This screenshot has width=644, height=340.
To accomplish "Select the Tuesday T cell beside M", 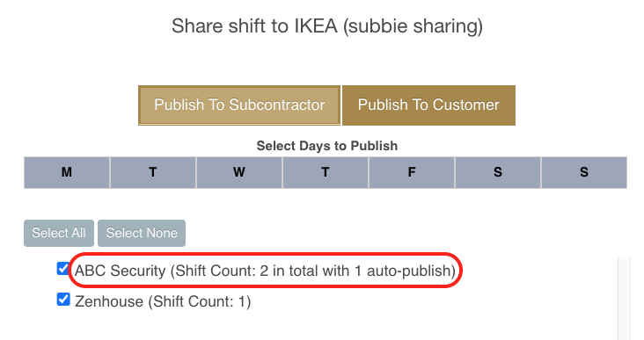I will pos(153,172).
